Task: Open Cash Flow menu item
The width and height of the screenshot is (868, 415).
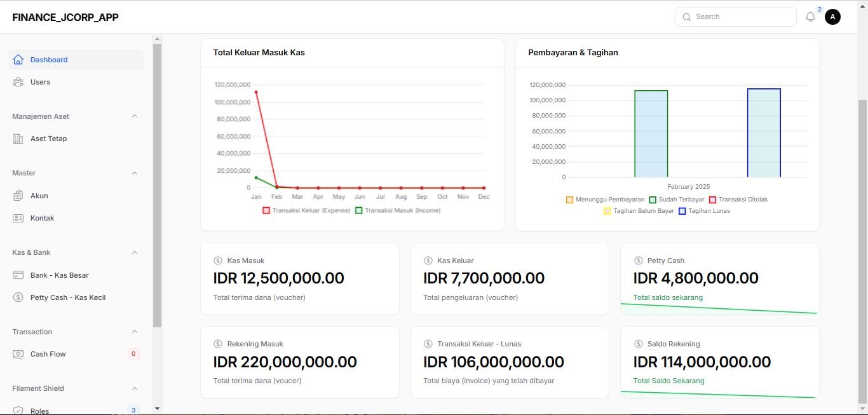Action: [48, 354]
